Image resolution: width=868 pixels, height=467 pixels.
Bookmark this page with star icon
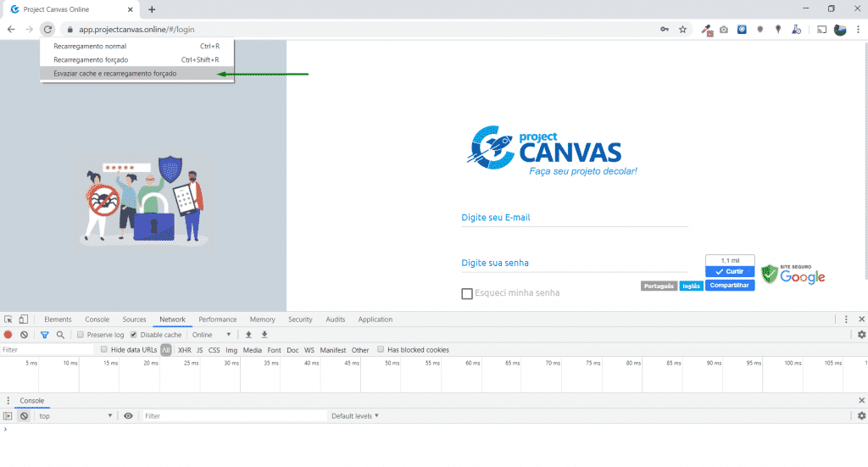(x=682, y=30)
